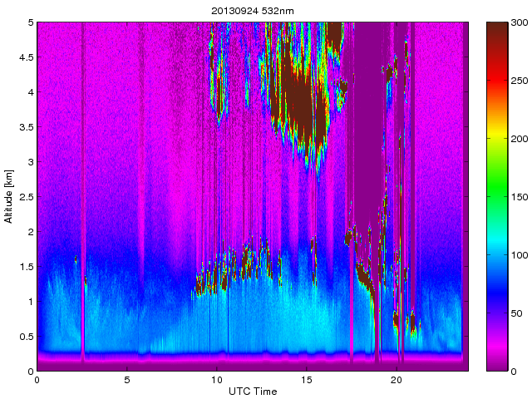Select the "UTC Time" x-axis label
The width and height of the screenshot is (532, 399).
click(x=253, y=392)
